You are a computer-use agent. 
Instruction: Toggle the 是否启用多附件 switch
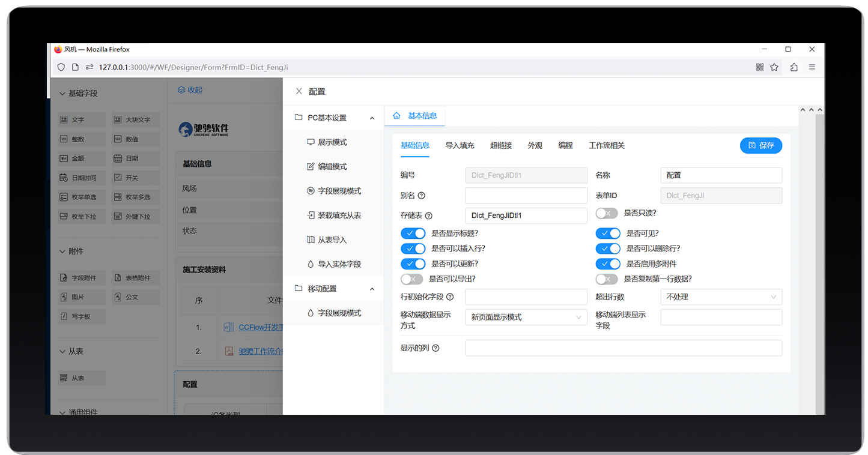[x=608, y=264]
